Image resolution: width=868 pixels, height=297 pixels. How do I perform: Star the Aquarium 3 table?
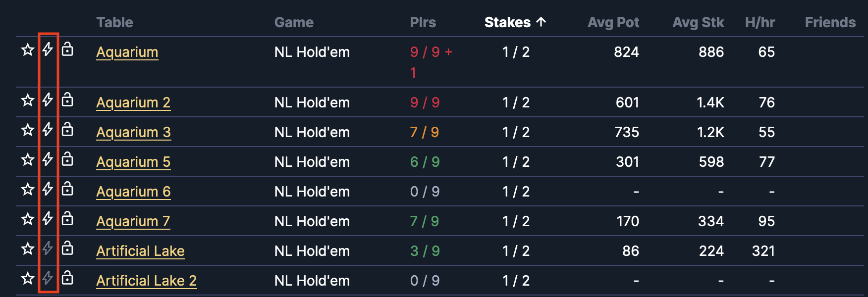pos(28,130)
